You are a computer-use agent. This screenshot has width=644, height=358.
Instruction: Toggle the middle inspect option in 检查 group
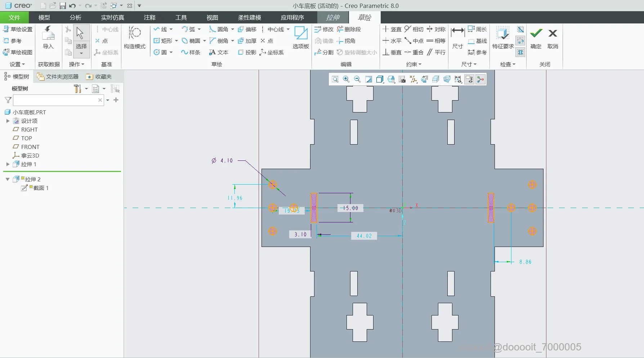(x=520, y=41)
